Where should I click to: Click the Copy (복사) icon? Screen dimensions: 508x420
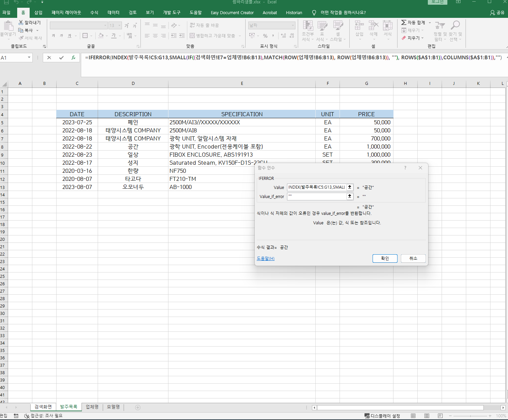(21, 30)
